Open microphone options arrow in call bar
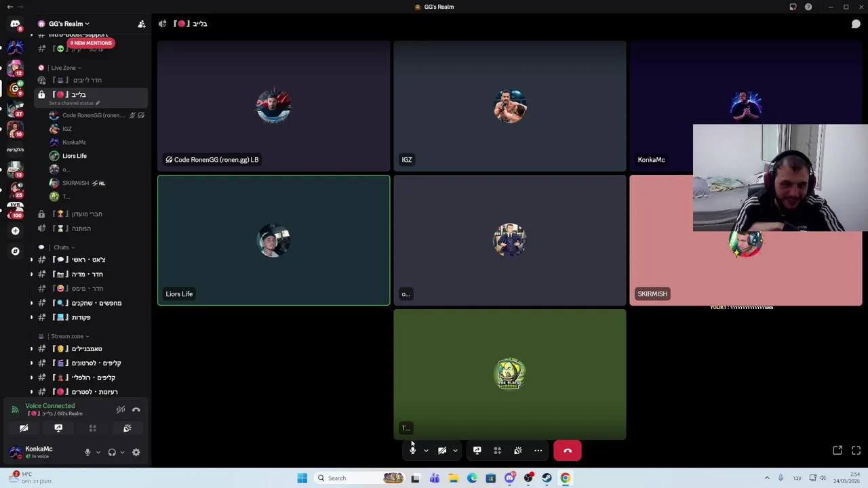This screenshot has width=868, height=488. [x=426, y=451]
